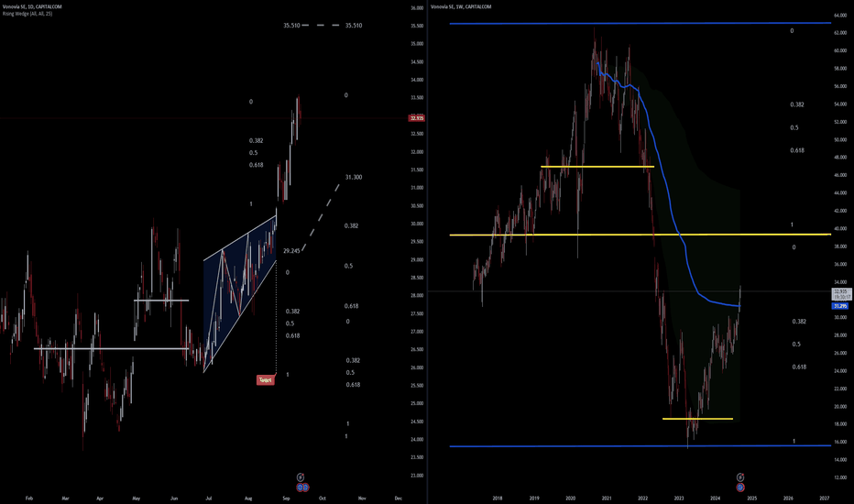Select the red Target label below the wedge
The image size is (854, 504).
[x=265, y=379]
